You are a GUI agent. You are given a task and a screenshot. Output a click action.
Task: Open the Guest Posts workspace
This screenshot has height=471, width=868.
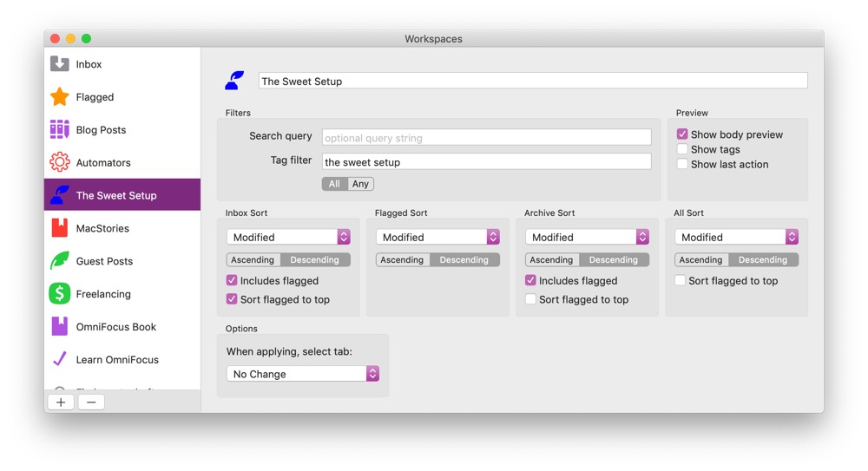tap(122, 261)
